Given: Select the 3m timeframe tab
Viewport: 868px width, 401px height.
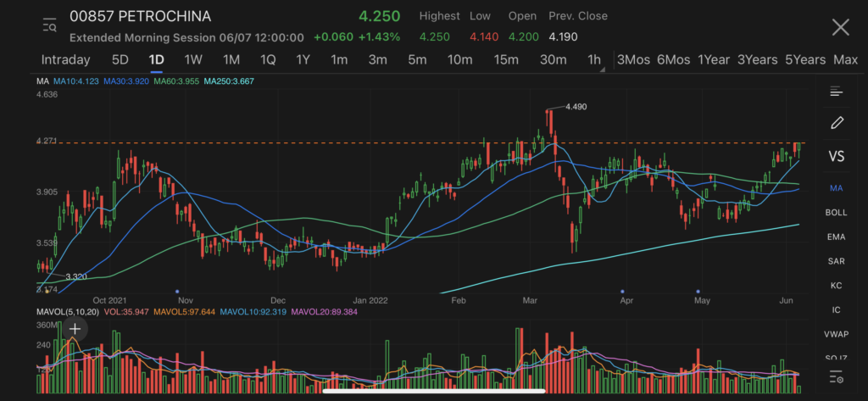Looking at the screenshot, I should tap(377, 60).
